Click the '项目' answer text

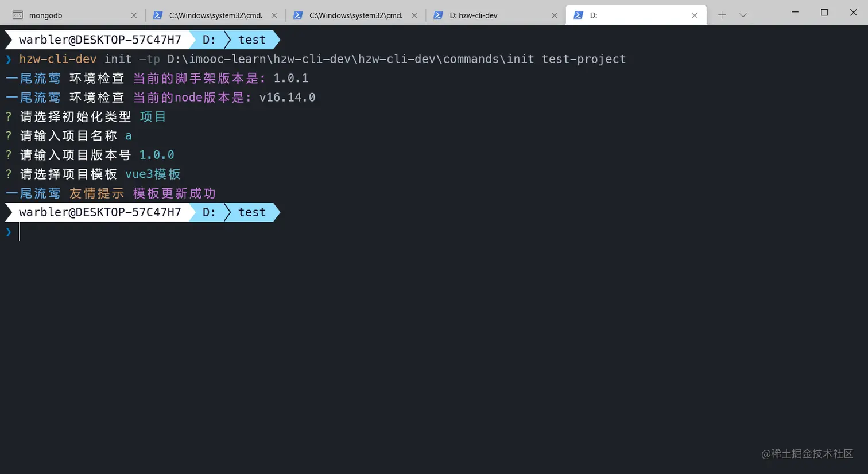pyautogui.click(x=153, y=116)
